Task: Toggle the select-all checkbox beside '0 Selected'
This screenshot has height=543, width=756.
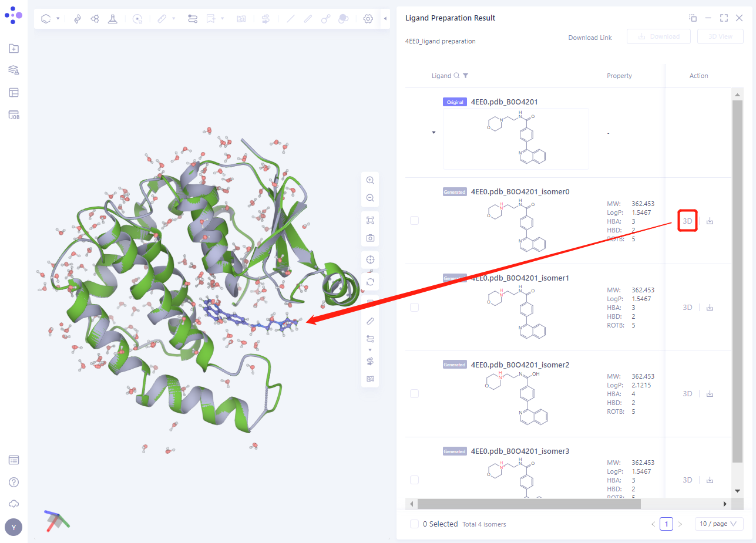Action: point(415,524)
